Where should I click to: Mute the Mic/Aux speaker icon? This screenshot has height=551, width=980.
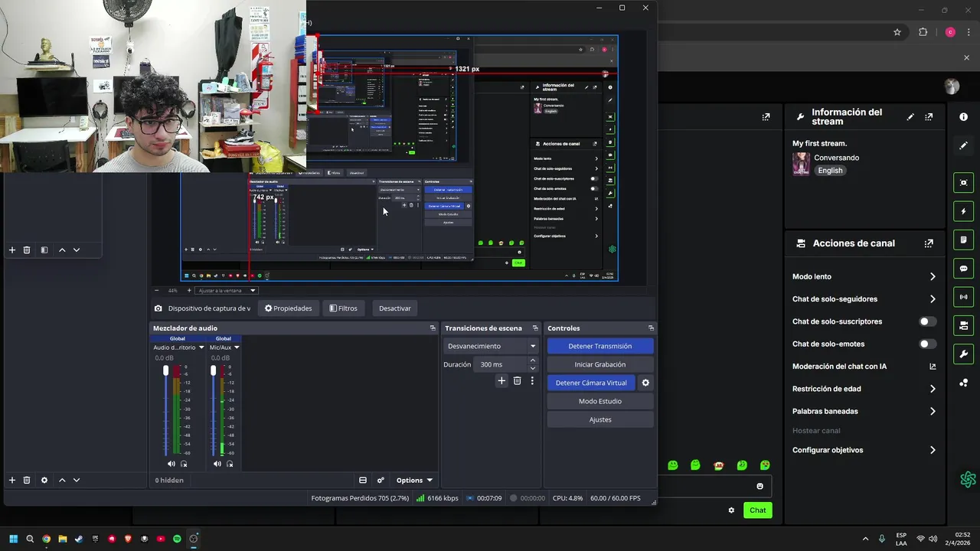click(x=217, y=464)
